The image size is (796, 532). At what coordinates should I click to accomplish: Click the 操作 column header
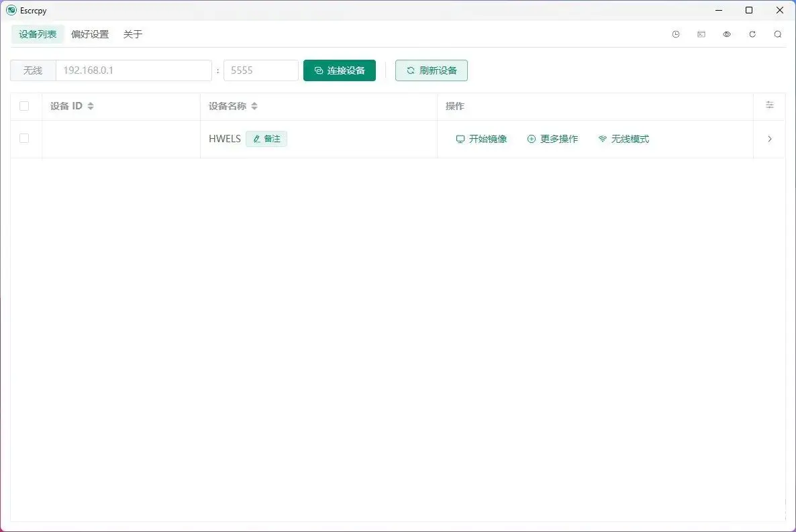click(455, 106)
